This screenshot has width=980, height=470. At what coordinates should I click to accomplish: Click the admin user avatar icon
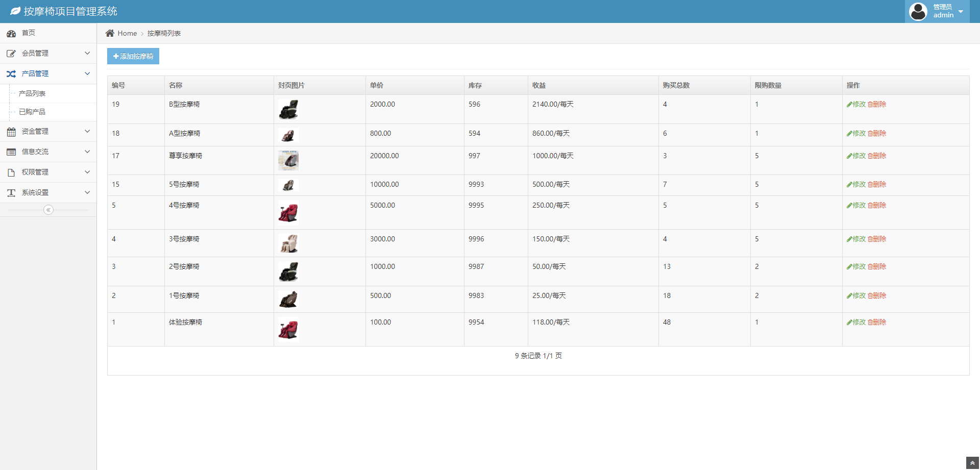pyautogui.click(x=918, y=11)
